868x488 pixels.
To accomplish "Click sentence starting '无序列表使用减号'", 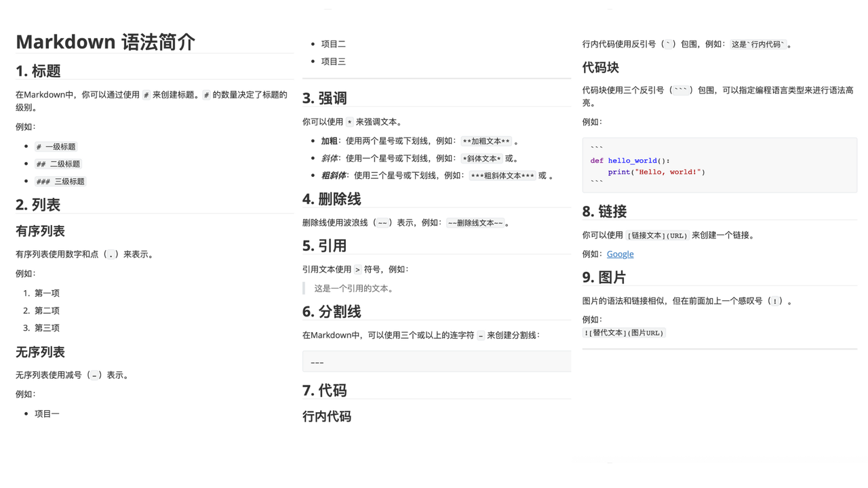I will pos(73,375).
